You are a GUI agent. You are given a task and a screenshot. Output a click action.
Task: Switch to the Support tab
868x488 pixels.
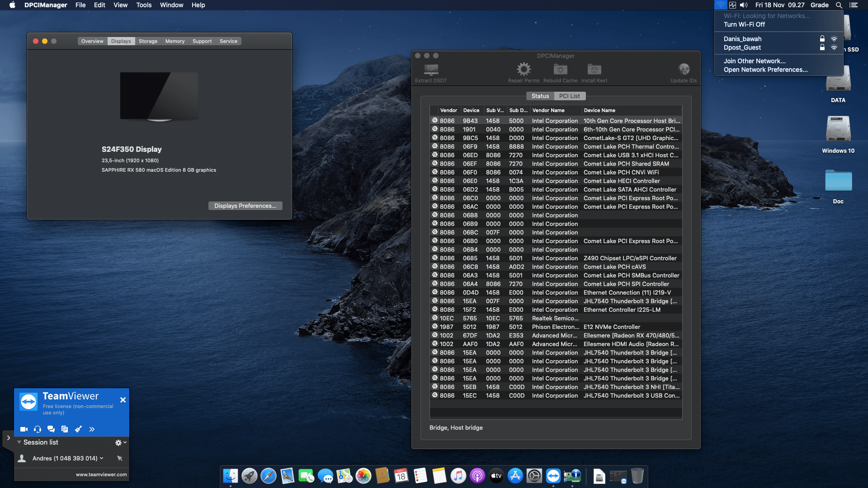click(202, 41)
